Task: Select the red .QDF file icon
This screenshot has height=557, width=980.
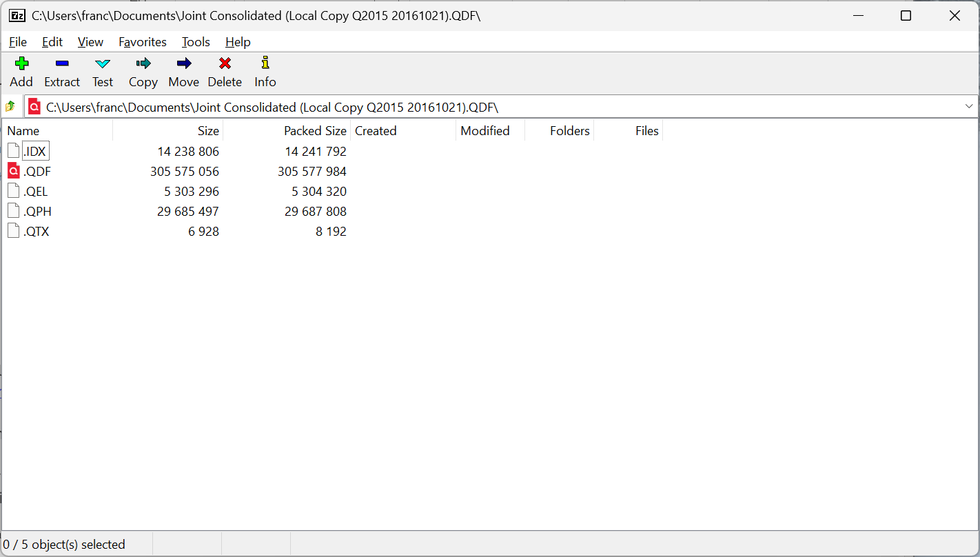Action: coord(14,171)
